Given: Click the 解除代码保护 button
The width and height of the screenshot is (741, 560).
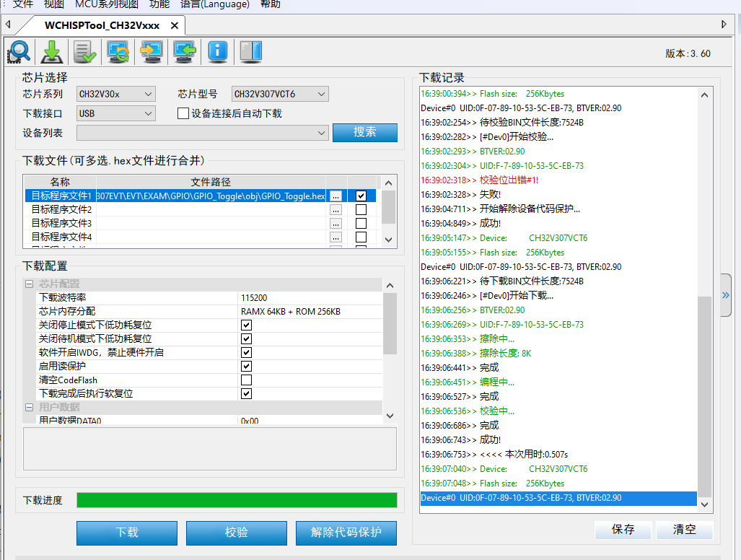Looking at the screenshot, I should [x=346, y=533].
